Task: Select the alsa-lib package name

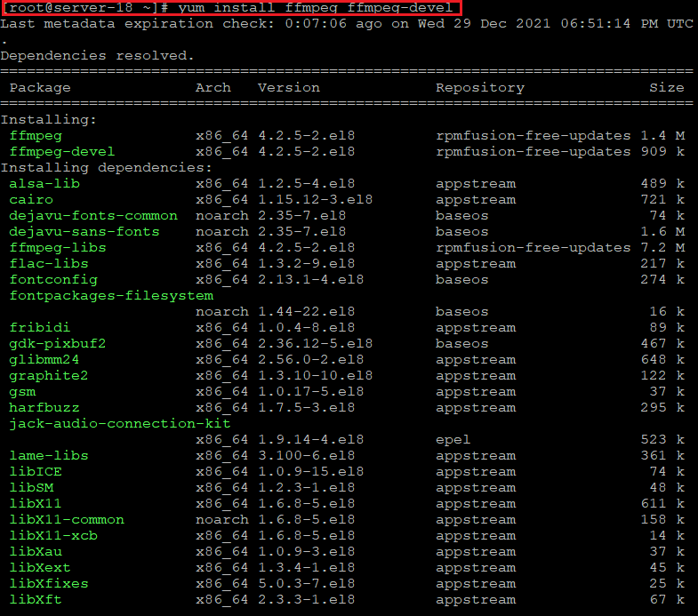Action: [44, 184]
